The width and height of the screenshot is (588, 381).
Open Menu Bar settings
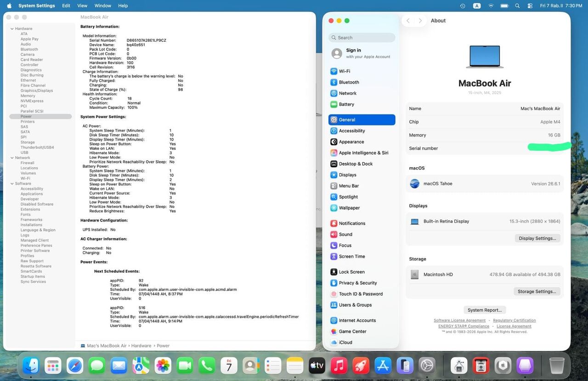tap(362, 186)
